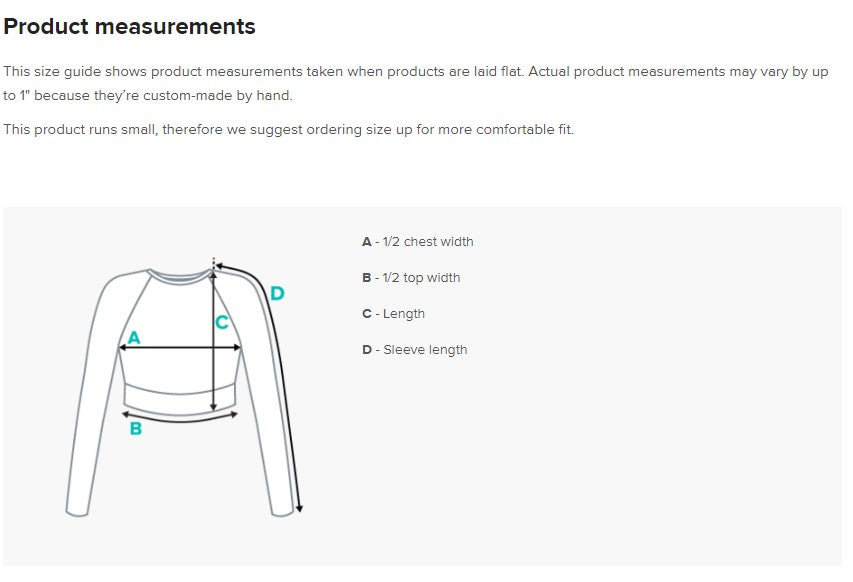Click the dotted line at the shoulder top
This screenshot has width=853, height=582.
pos(213,262)
